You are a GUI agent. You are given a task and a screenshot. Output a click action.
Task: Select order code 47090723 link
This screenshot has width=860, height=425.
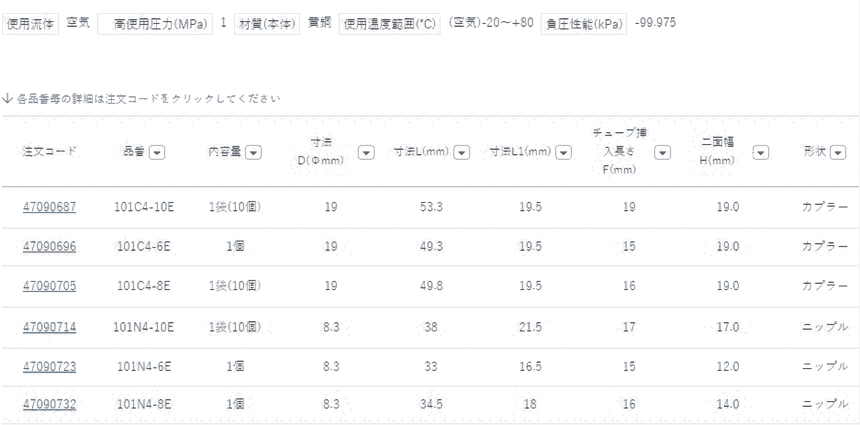(50, 367)
